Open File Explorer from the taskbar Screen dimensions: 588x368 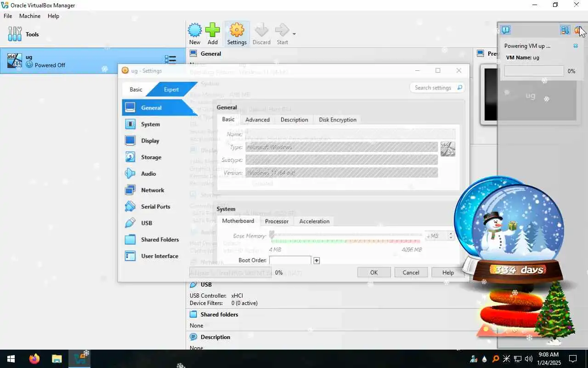(57, 359)
